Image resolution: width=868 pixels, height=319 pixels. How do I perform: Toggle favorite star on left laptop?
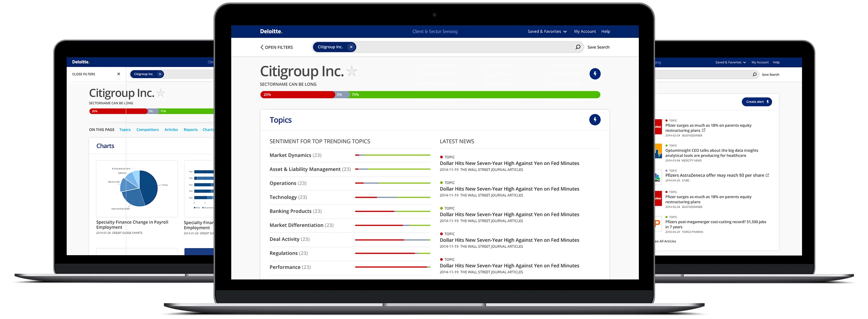click(160, 93)
